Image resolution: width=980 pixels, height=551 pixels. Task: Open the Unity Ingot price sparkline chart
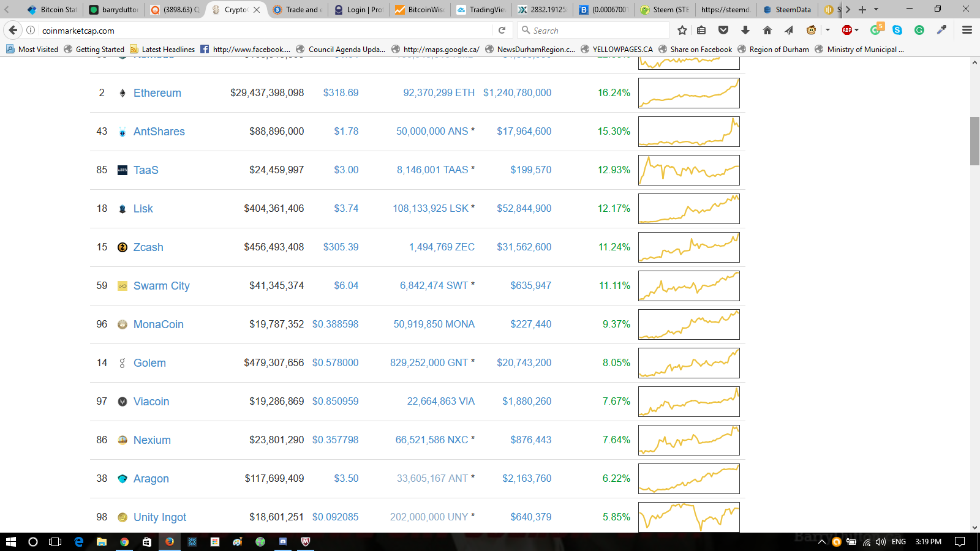(689, 517)
